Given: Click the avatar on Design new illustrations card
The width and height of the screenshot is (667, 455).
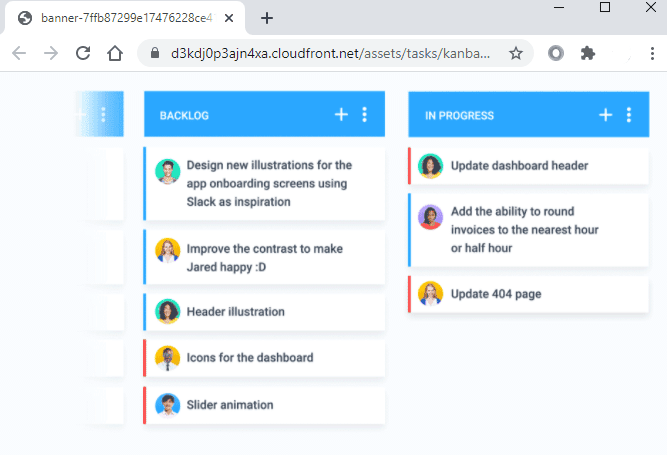Looking at the screenshot, I should point(168,172).
